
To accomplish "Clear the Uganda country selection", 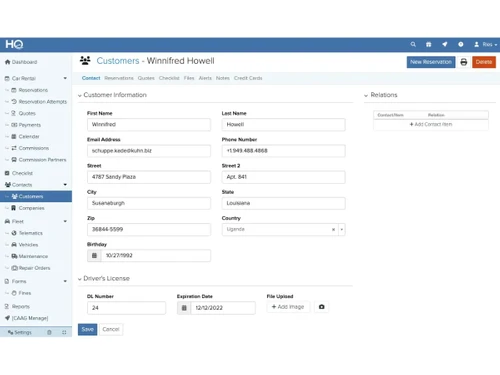I will pyautogui.click(x=333, y=229).
